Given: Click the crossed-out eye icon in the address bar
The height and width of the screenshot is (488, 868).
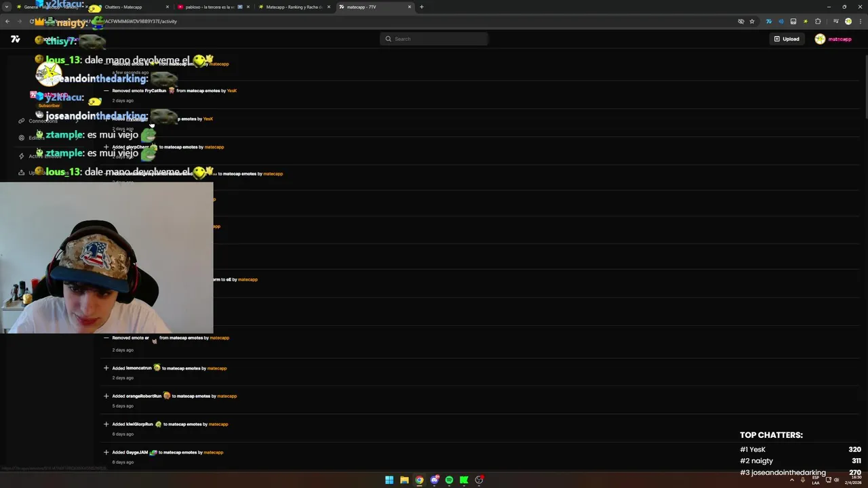Looking at the screenshot, I should [741, 21].
